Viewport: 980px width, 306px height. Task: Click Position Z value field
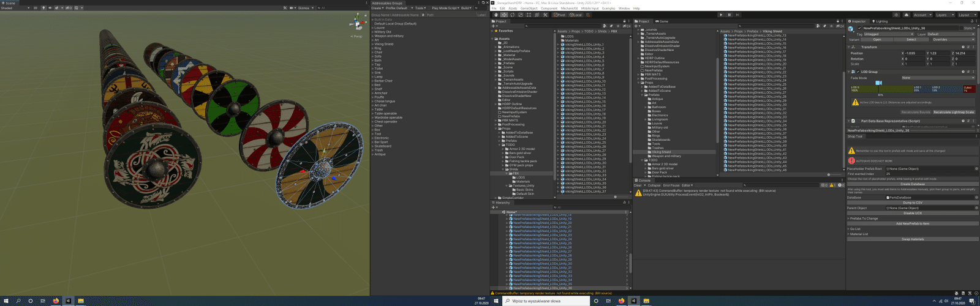965,53
